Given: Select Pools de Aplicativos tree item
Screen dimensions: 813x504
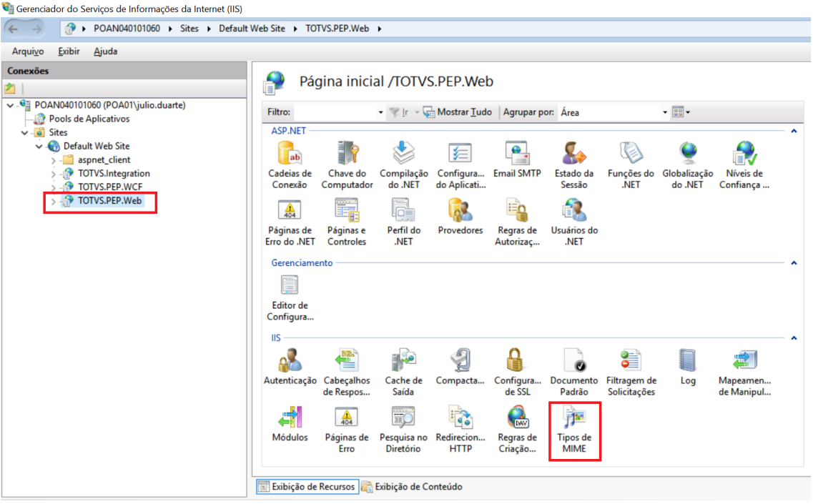Looking at the screenshot, I should tap(89, 119).
